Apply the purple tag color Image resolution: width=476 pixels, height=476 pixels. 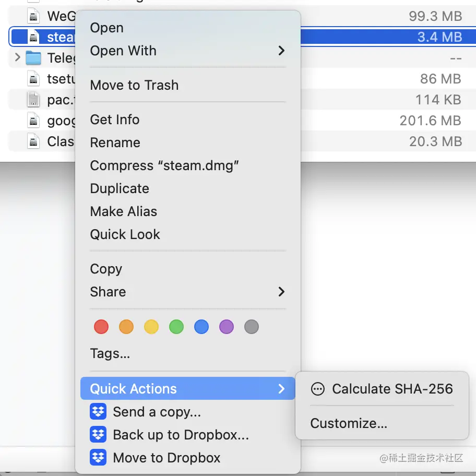[227, 327]
